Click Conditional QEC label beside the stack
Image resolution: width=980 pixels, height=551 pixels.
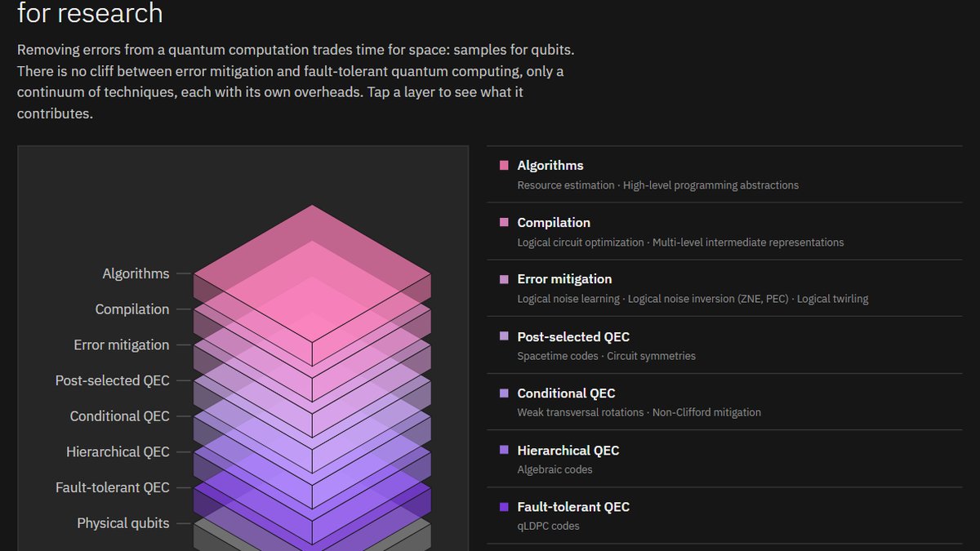coord(120,416)
